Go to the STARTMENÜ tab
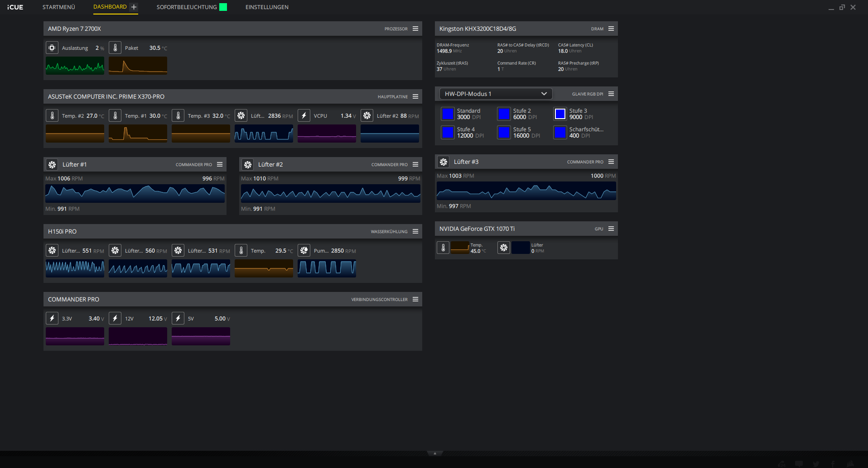The image size is (868, 468). point(59,7)
